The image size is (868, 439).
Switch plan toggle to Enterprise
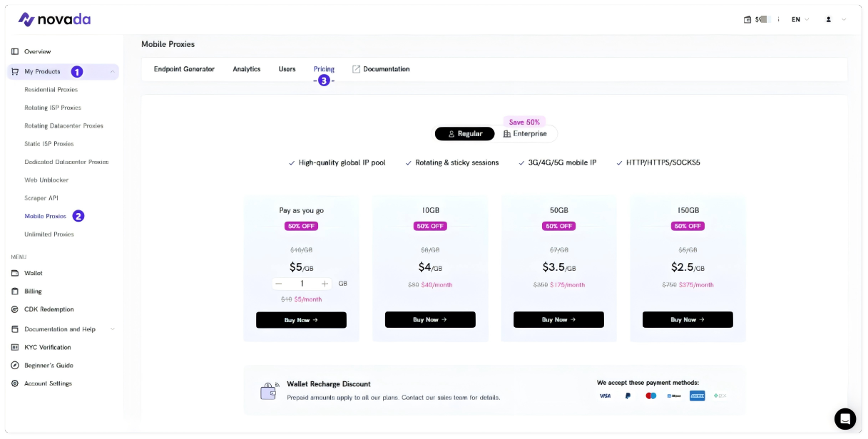(526, 134)
